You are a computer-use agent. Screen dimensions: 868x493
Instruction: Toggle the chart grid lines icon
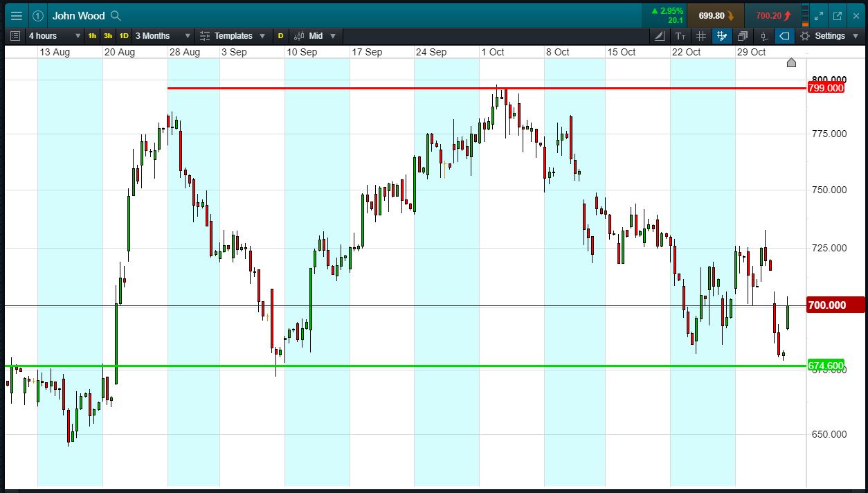701,36
